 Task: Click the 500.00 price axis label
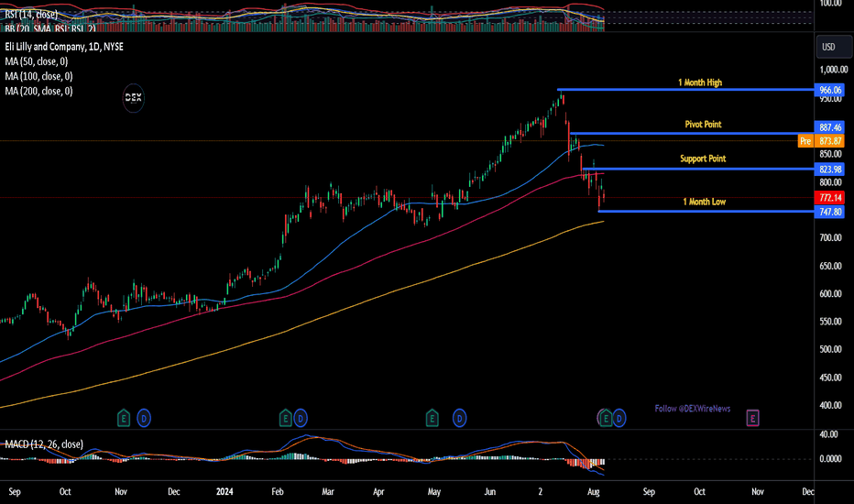[x=831, y=349]
